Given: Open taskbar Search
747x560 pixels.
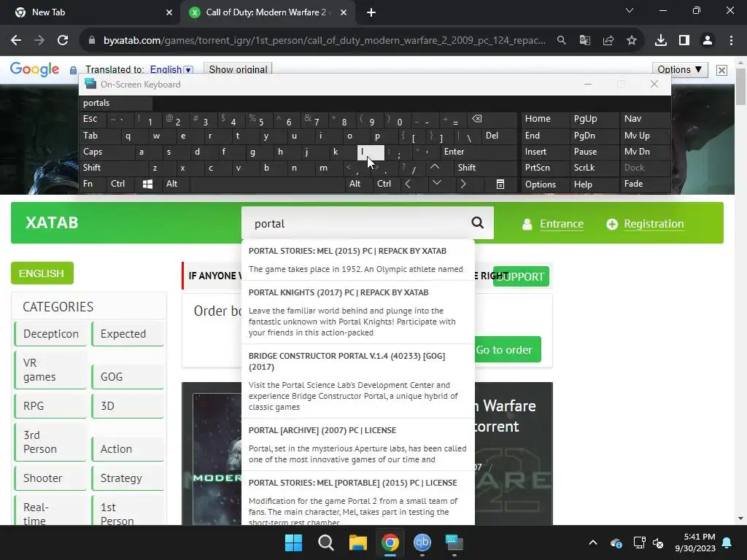Looking at the screenshot, I should click(326, 542).
